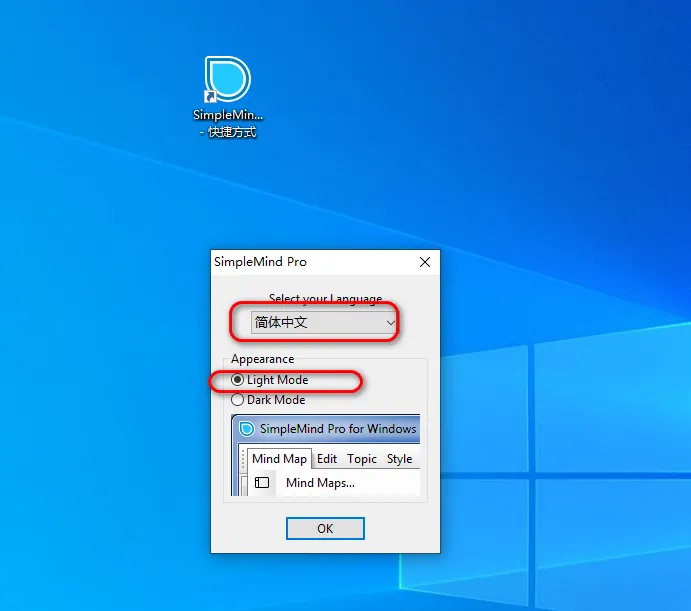This screenshot has width=691, height=611.
Task: Click the OK button in the dialog
Action: click(325, 528)
